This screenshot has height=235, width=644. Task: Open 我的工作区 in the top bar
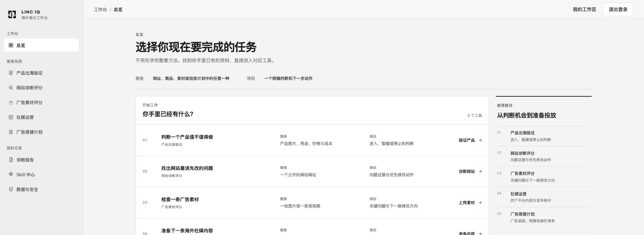click(x=584, y=9)
